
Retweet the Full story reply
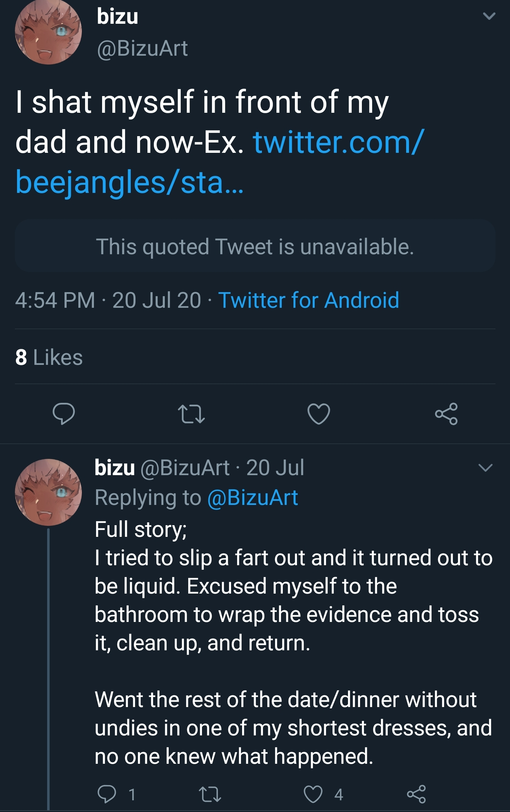(x=210, y=794)
